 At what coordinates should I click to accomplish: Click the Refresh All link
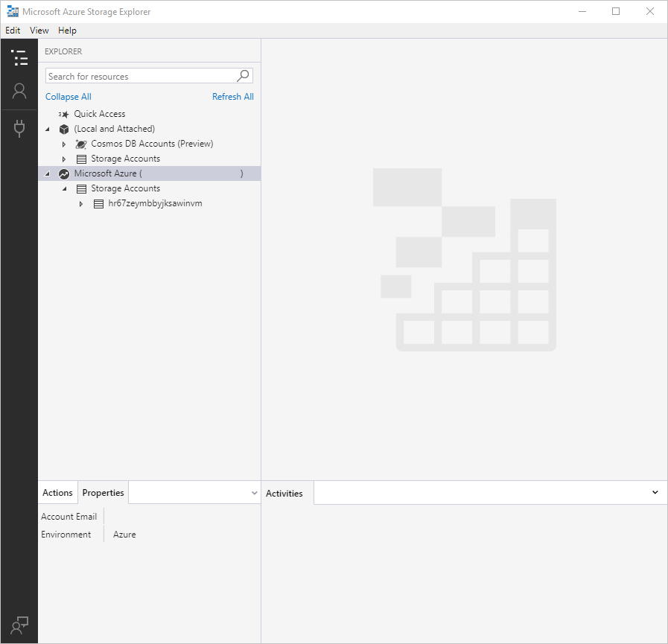pos(233,96)
